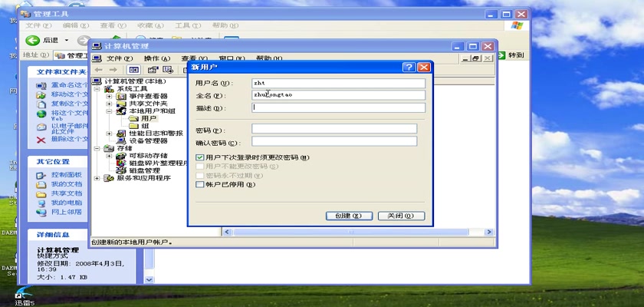644x307 pixels.
Task: Click the horizontal scrollbar thumb in 计算机管理
Action: pyautogui.click(x=350, y=233)
